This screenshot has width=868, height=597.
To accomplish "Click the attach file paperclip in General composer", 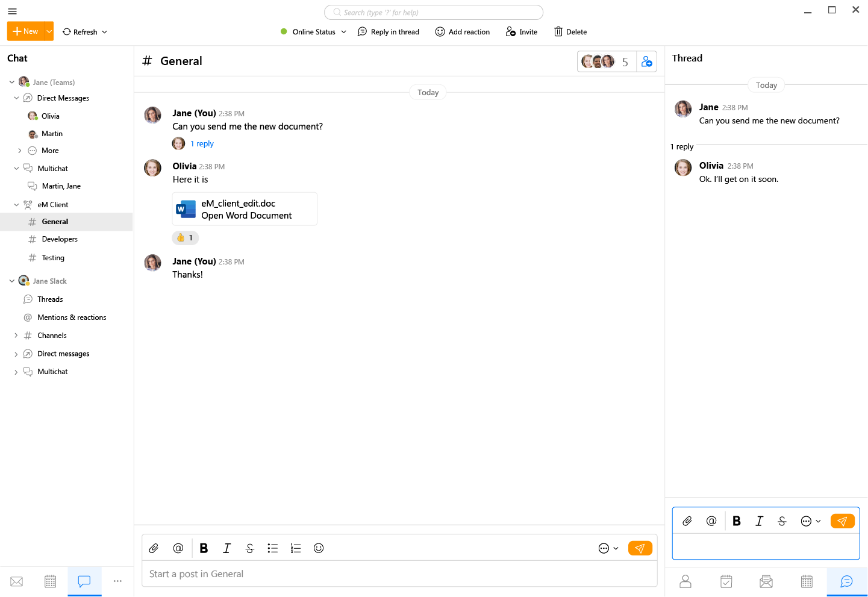I will pos(154,548).
